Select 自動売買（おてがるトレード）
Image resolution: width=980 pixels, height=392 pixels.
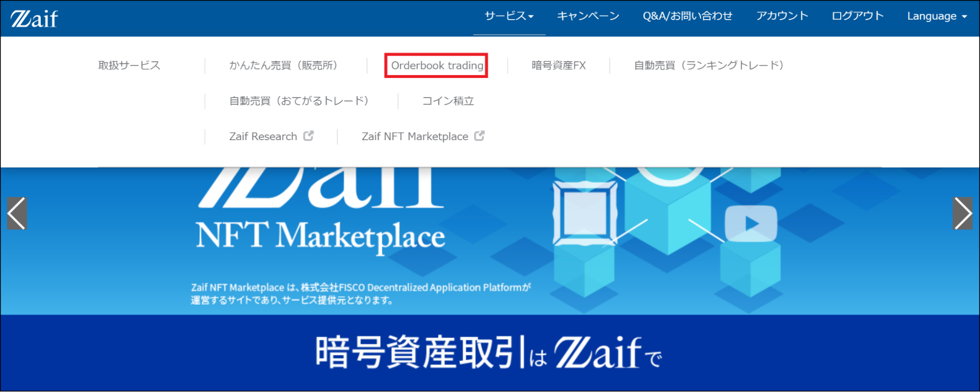299,101
